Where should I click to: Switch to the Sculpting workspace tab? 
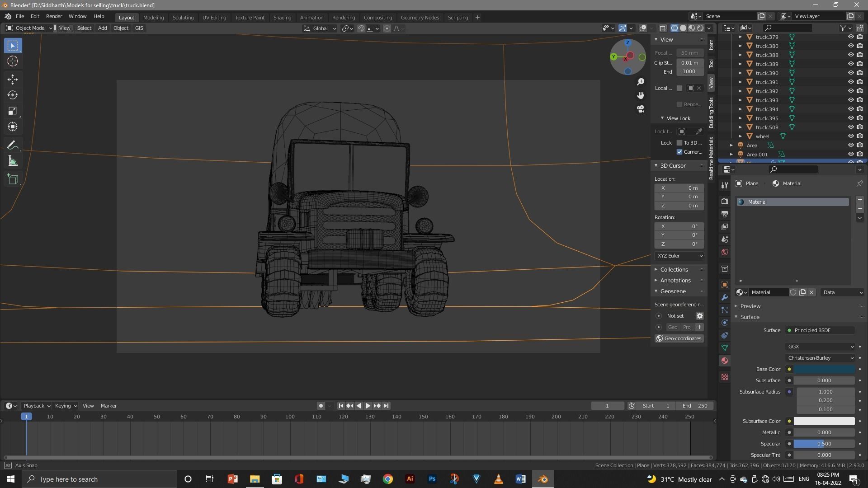(x=183, y=17)
